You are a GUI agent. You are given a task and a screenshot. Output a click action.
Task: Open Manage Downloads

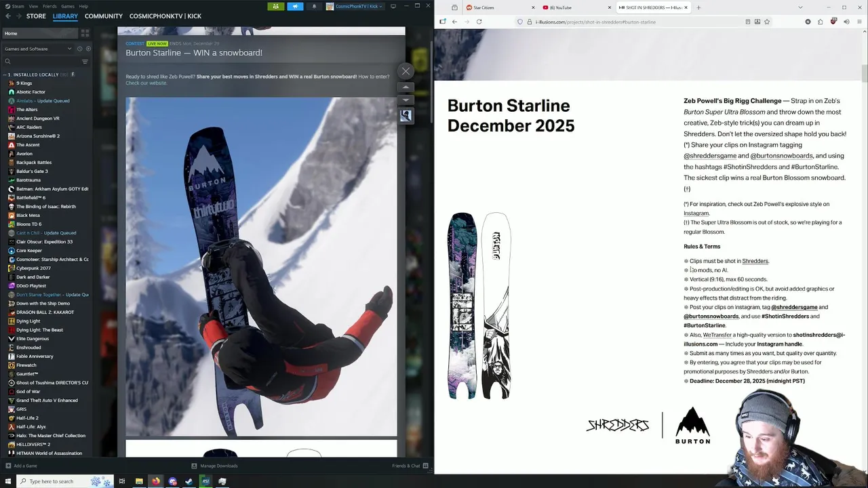(x=214, y=466)
